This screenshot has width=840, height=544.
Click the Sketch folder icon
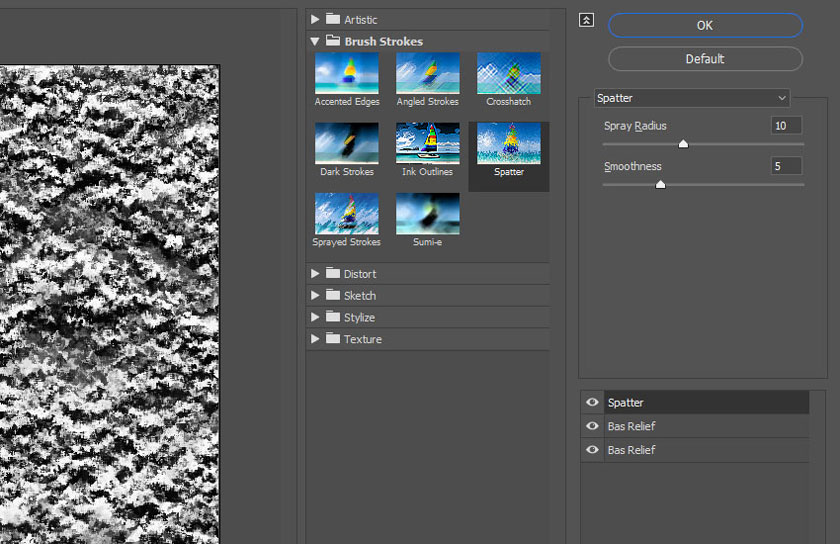tap(333, 294)
